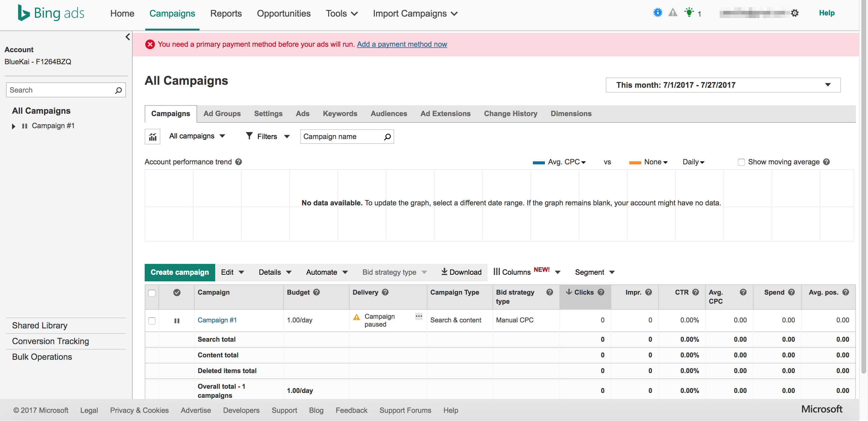Viewport: 868px width, 421px height.
Task: Click the warning triangle alerts icon
Action: [x=673, y=13]
